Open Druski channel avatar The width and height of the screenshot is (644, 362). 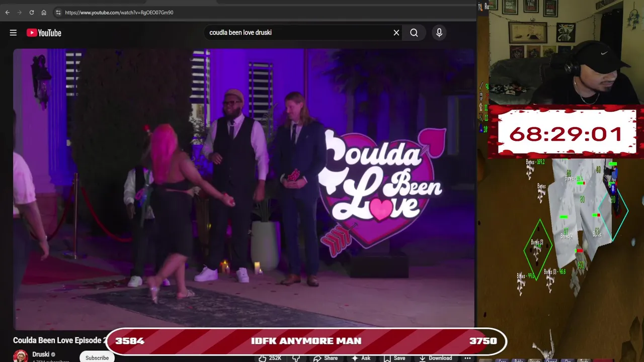(x=21, y=356)
